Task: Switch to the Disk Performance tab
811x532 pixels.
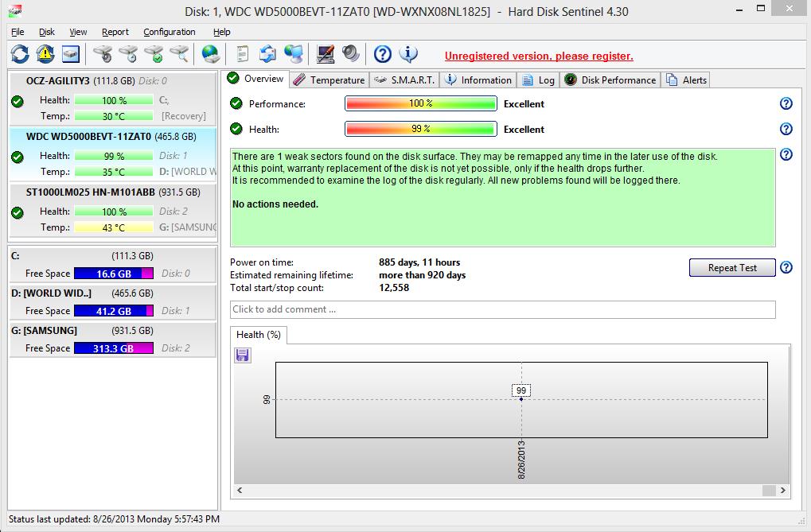Action: 610,80
